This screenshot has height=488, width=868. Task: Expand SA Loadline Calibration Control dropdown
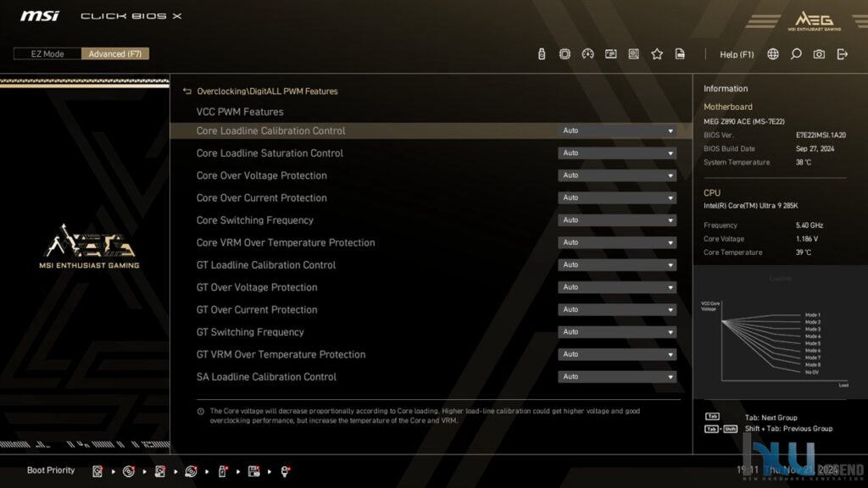click(x=617, y=377)
